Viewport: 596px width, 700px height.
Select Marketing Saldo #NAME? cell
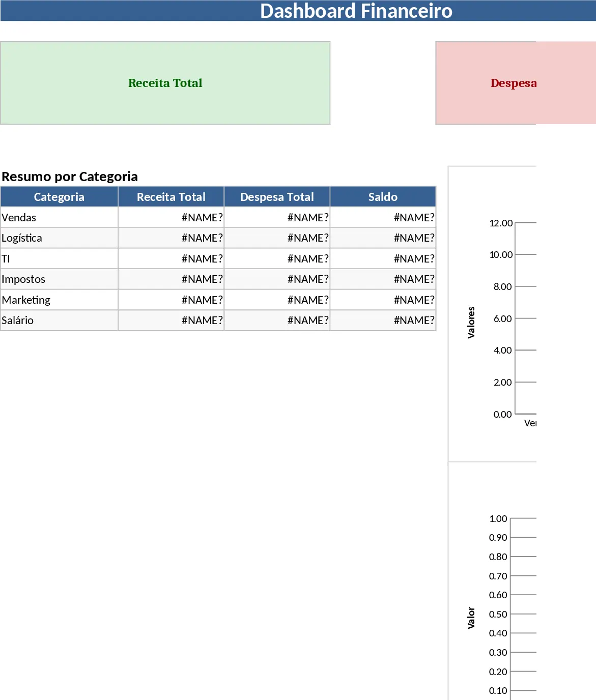383,300
